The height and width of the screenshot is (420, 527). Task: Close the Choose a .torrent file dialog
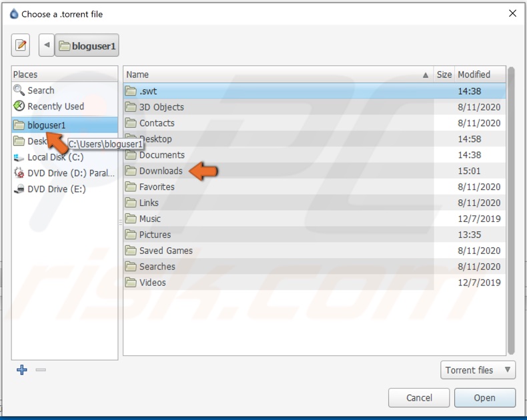point(512,13)
